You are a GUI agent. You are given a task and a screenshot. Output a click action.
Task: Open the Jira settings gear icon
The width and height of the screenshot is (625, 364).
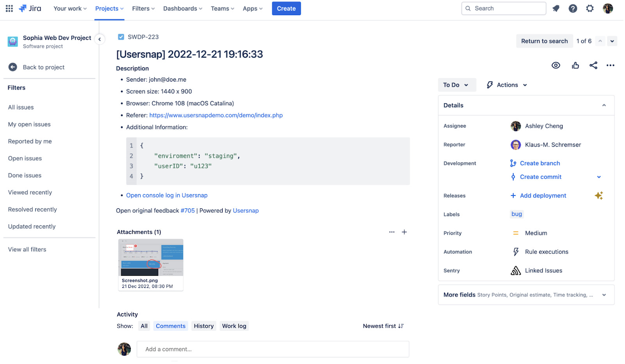click(x=590, y=8)
